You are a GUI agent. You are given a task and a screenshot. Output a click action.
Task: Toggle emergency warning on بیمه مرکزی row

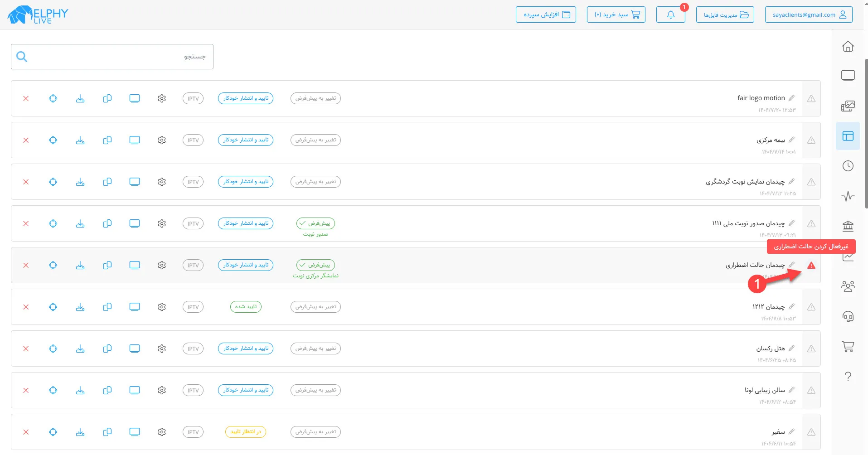click(811, 140)
